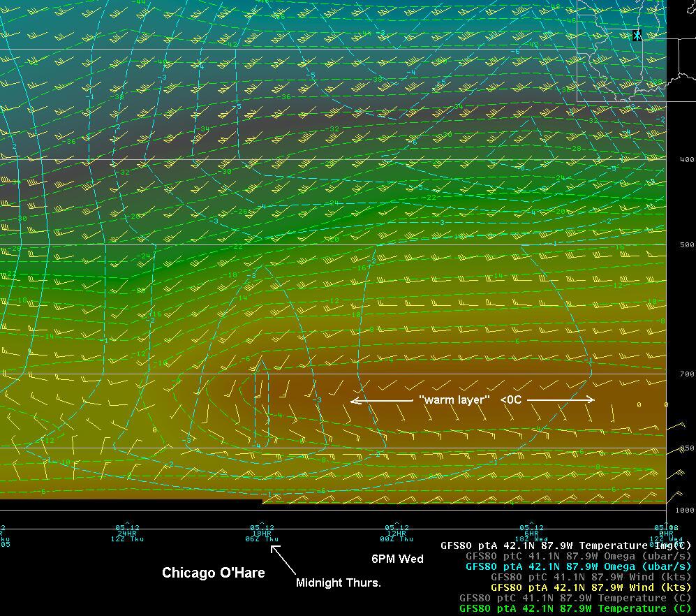Select the 18HR 06Z Thu time label
696x616 pixels.
tap(262, 533)
